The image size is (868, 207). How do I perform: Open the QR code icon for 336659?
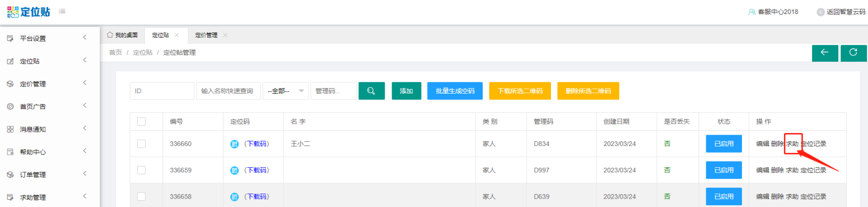point(235,170)
